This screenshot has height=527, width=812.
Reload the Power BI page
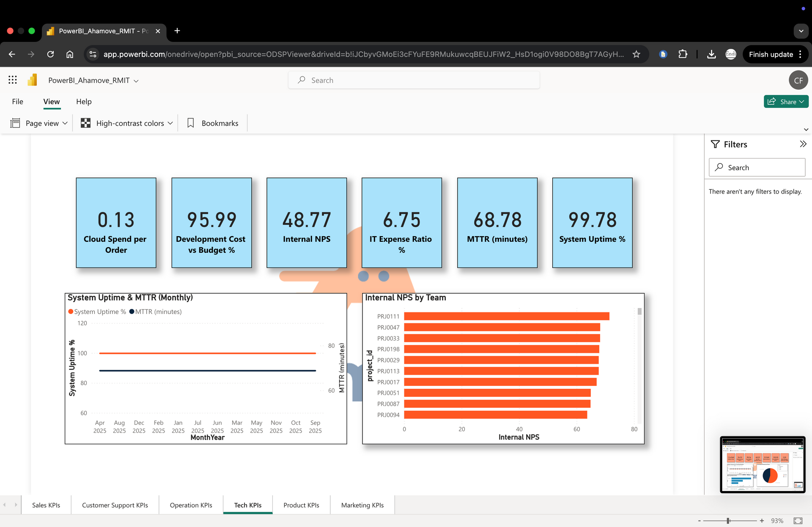[x=50, y=54]
